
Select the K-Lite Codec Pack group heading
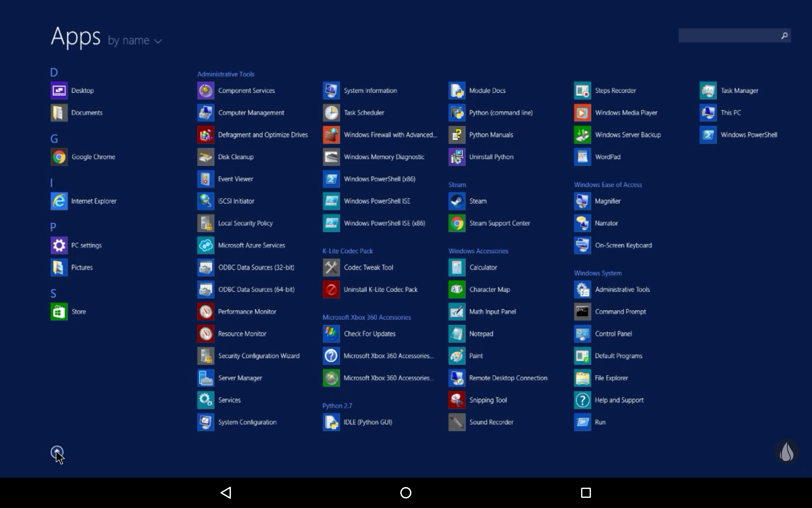pos(348,251)
